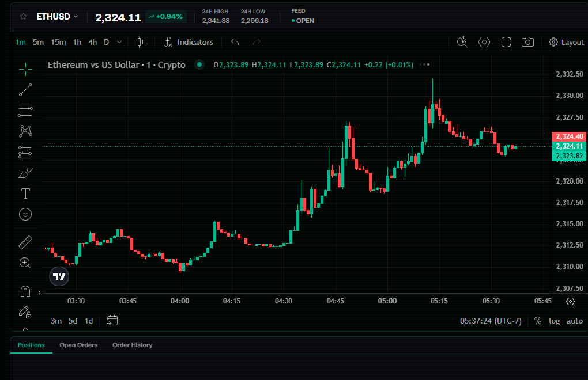Click the red 2,324.40 price label
This screenshot has width=588, height=380.
(569, 136)
